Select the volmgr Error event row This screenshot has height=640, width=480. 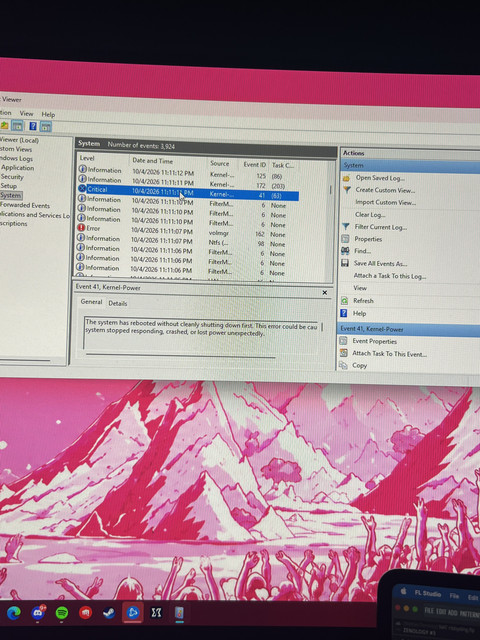(x=188, y=231)
